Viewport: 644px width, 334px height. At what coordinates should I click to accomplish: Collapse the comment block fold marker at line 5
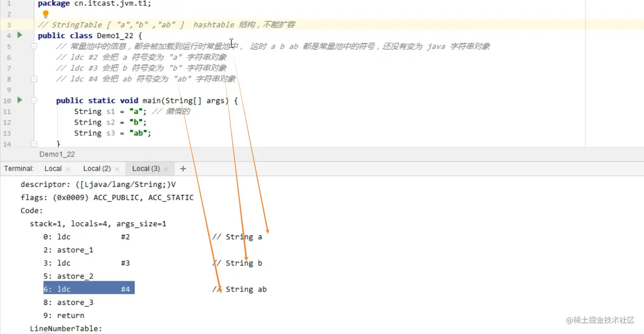click(34, 47)
